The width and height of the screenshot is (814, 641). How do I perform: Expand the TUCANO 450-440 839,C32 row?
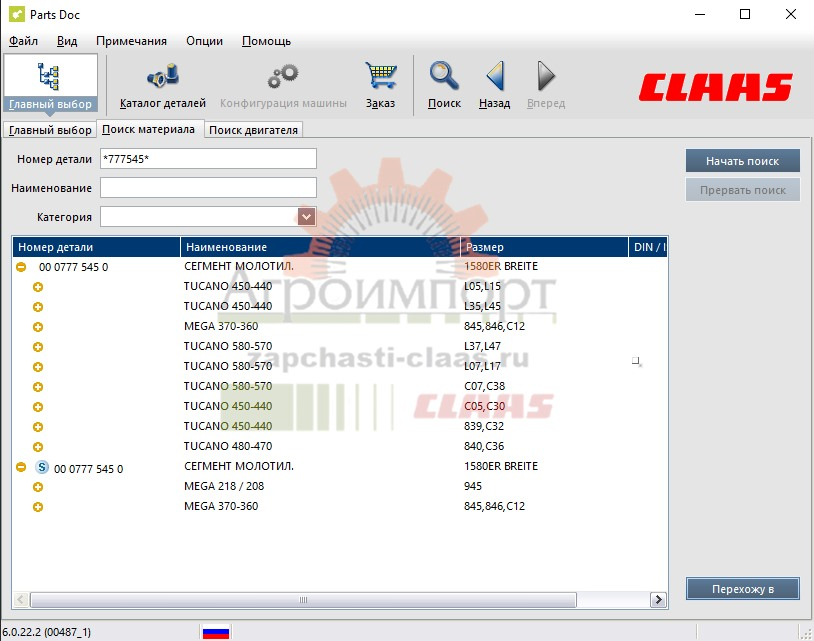[x=38, y=427]
